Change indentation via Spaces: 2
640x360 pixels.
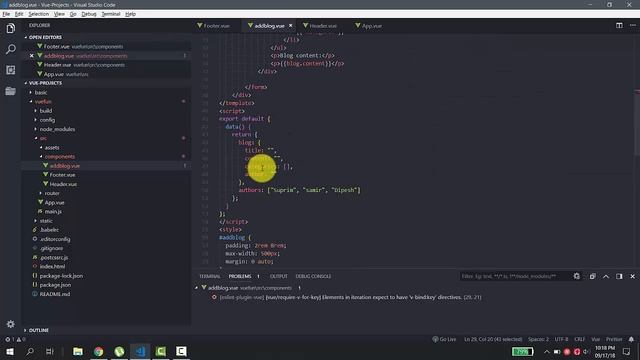538,339
